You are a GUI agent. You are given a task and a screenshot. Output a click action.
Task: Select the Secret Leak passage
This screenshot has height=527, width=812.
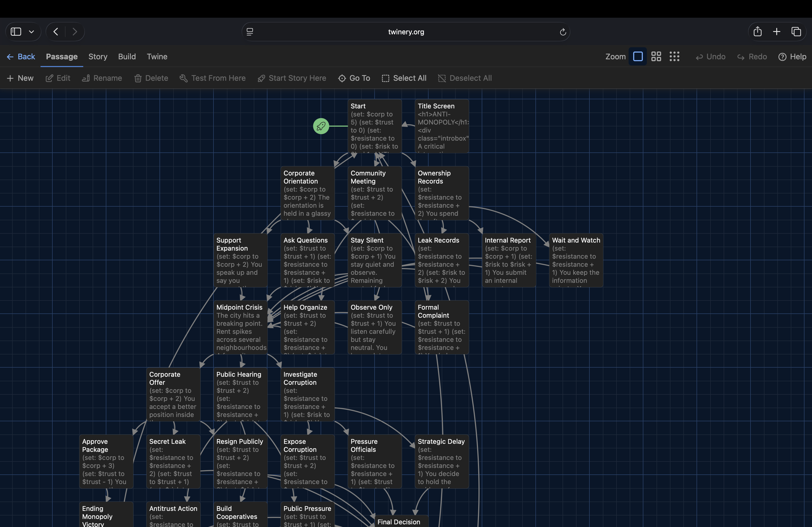(x=173, y=462)
